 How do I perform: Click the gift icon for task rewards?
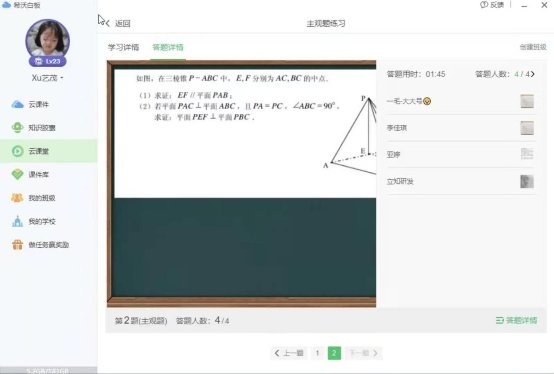tap(17, 244)
